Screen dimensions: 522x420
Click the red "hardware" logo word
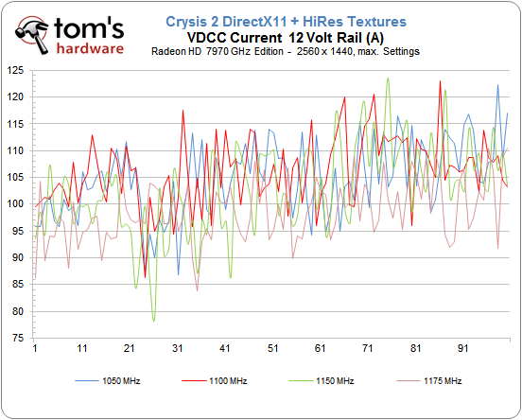pyautogui.click(x=90, y=48)
